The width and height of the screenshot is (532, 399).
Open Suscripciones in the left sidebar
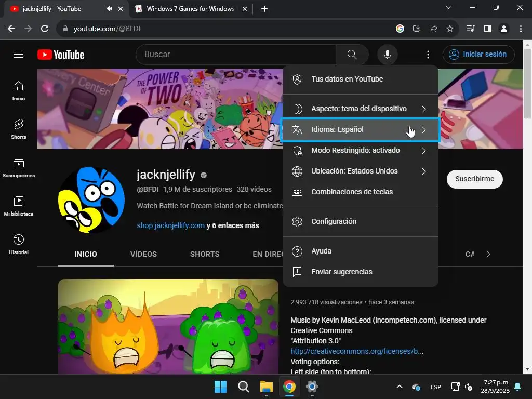[19, 168]
